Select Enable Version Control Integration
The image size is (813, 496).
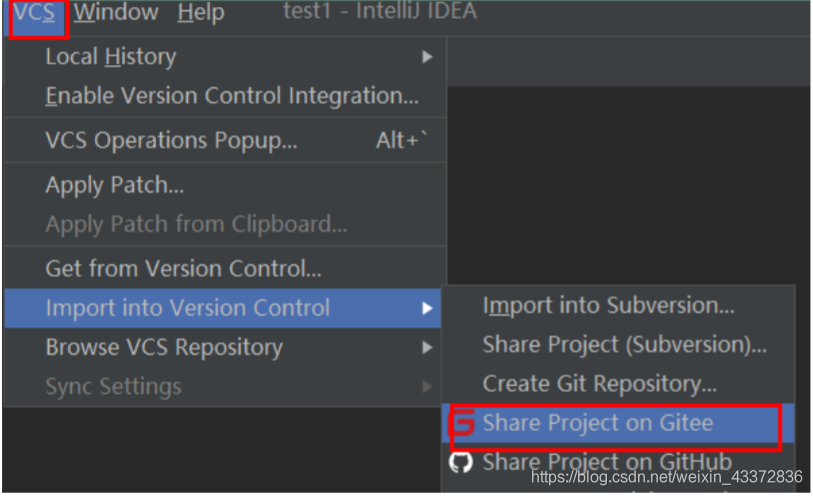pos(231,96)
